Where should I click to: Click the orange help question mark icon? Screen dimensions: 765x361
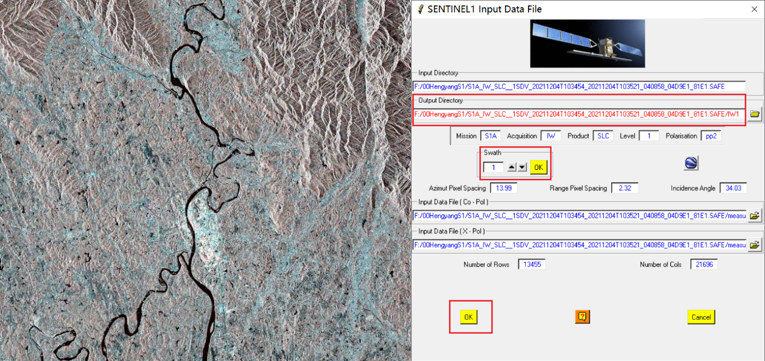(582, 317)
